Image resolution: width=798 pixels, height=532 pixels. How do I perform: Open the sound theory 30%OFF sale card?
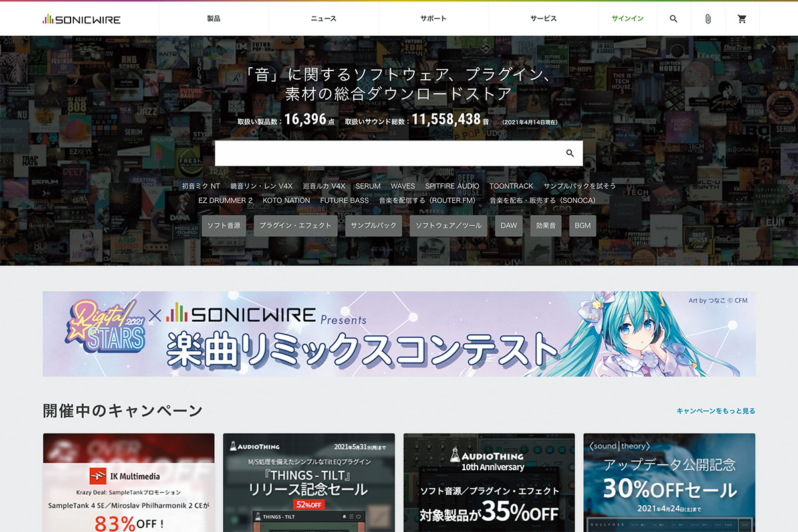click(669, 483)
